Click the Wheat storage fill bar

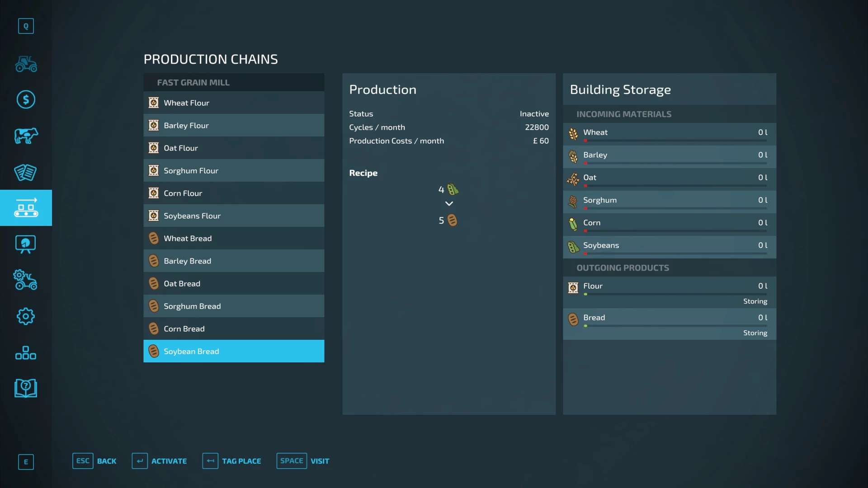click(x=675, y=141)
